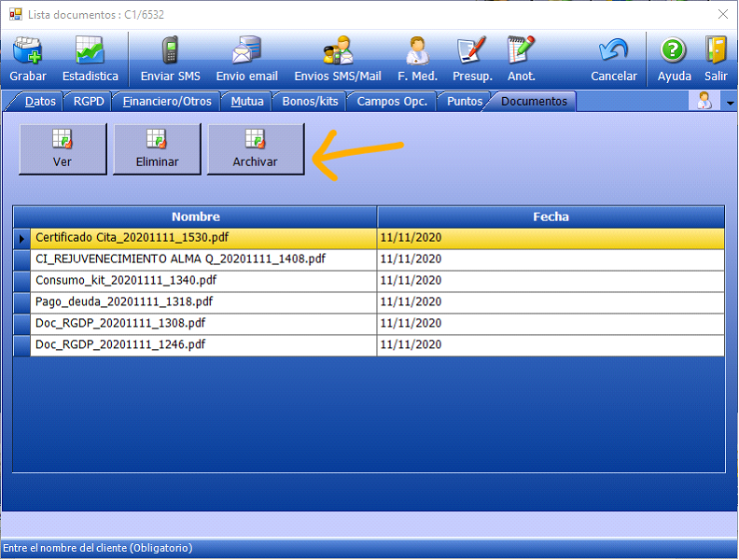Viewport: 739px width, 560px height.
Task: Switch to the RGPD tab
Action: 90,101
